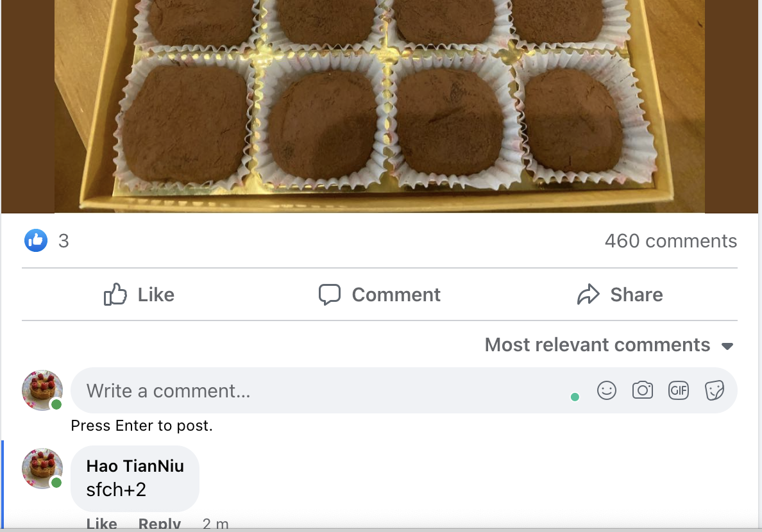The image size is (762, 532).
Task: Open Hao TianNiu's profile name link
Action: point(135,466)
